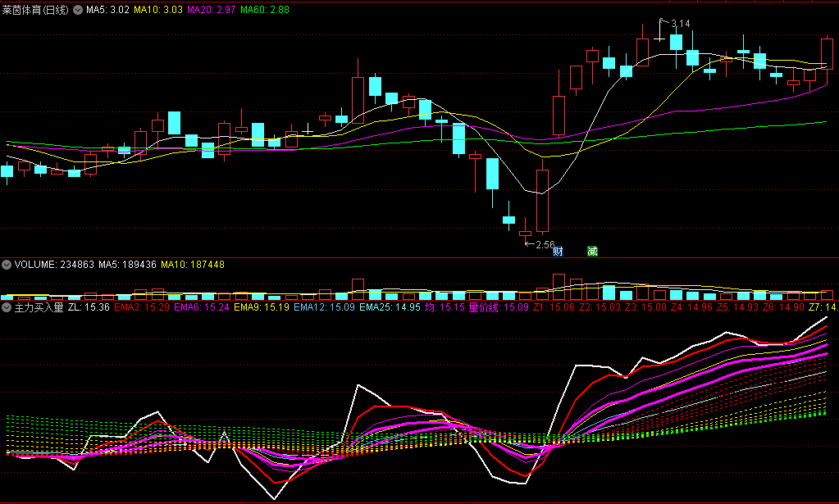
Task: Click the volume MA10: 187448 label
Action: pyautogui.click(x=193, y=265)
